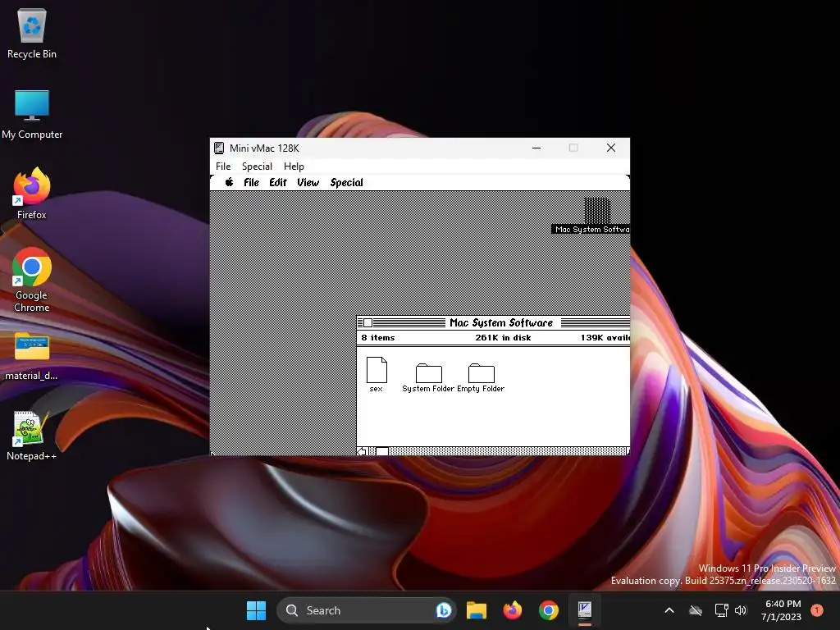Select the System Folder icon
The height and width of the screenshot is (630, 840).
pos(429,373)
